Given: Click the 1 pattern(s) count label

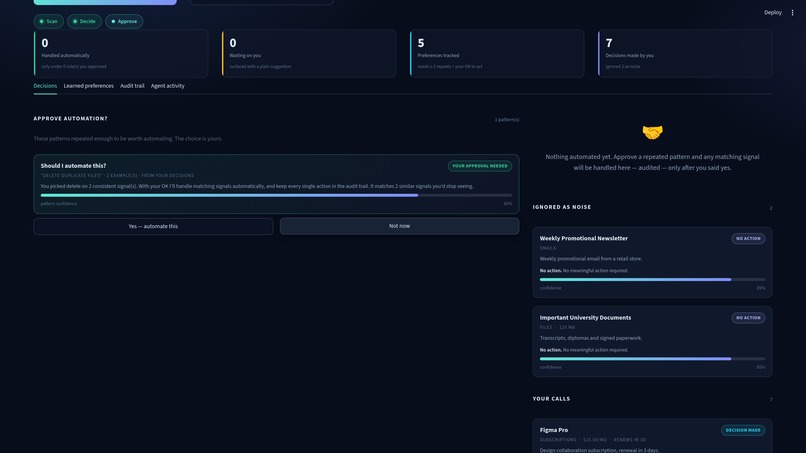Looking at the screenshot, I should (x=507, y=120).
